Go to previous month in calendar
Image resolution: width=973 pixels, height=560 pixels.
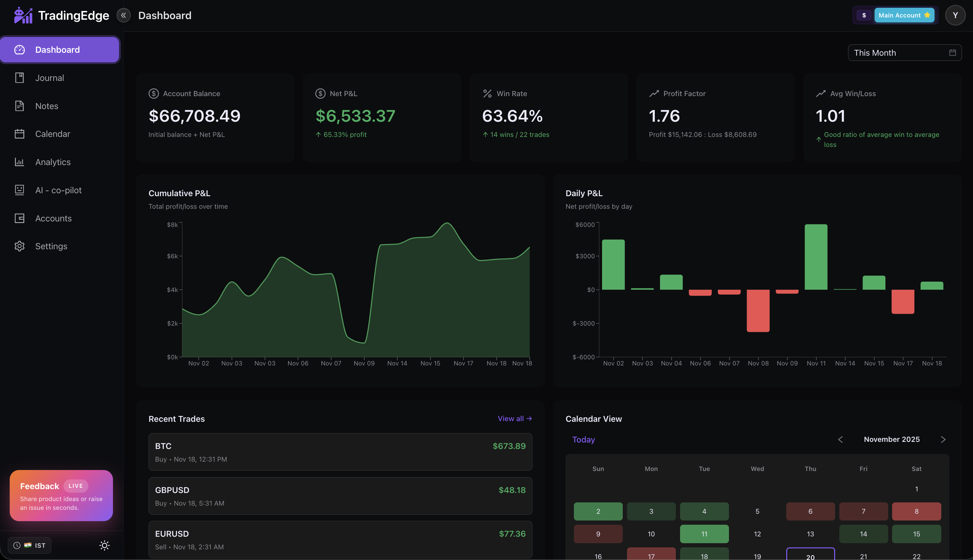pyautogui.click(x=840, y=440)
